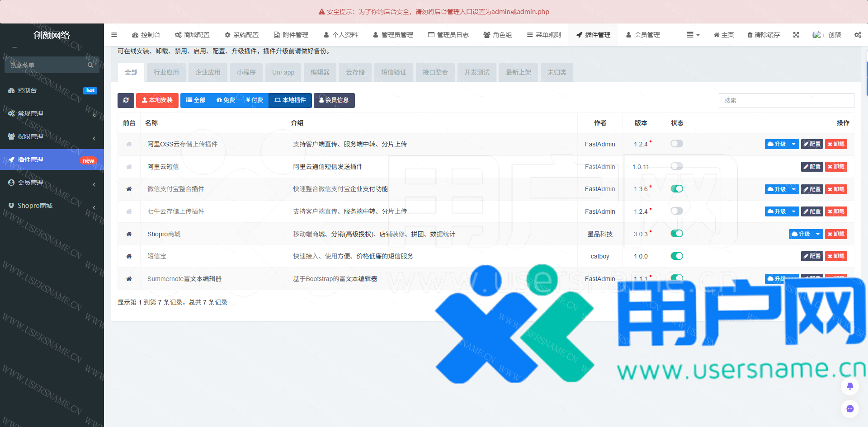This screenshot has width=868, height=427.
Task: Filter plugins by 付费 paid
Action: click(x=255, y=100)
